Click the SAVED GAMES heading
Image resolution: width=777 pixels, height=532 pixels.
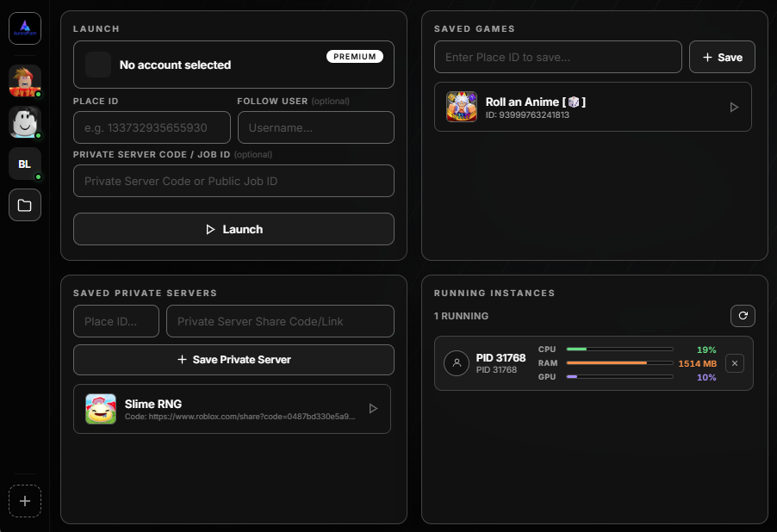coord(475,28)
